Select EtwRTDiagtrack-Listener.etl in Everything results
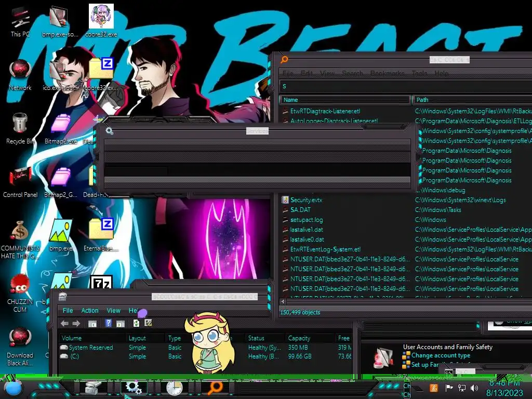Image resolution: width=532 pixels, height=399 pixels. tap(325, 111)
